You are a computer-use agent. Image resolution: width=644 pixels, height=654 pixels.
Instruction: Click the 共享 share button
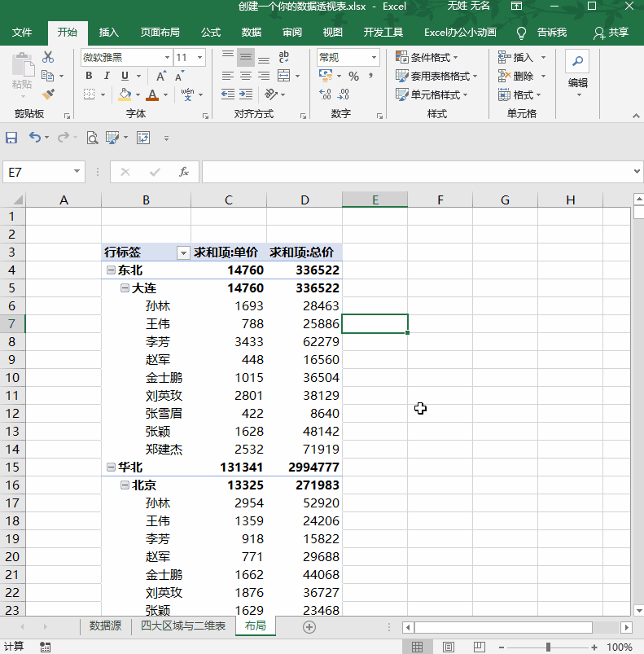click(611, 33)
